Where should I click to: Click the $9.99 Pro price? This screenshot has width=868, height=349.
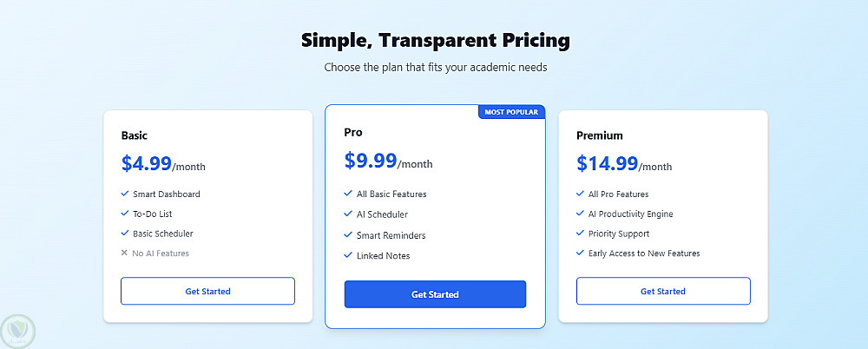(371, 161)
